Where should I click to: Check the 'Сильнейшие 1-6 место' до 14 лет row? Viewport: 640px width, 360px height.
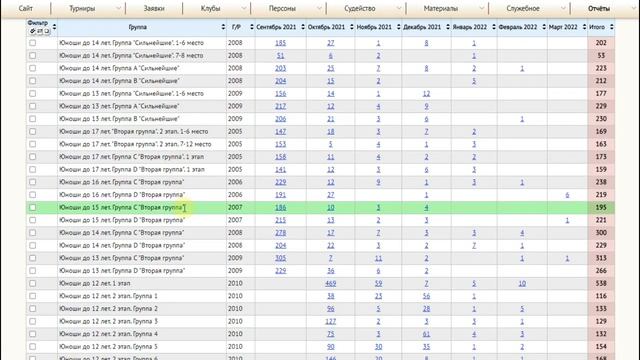(x=33, y=43)
